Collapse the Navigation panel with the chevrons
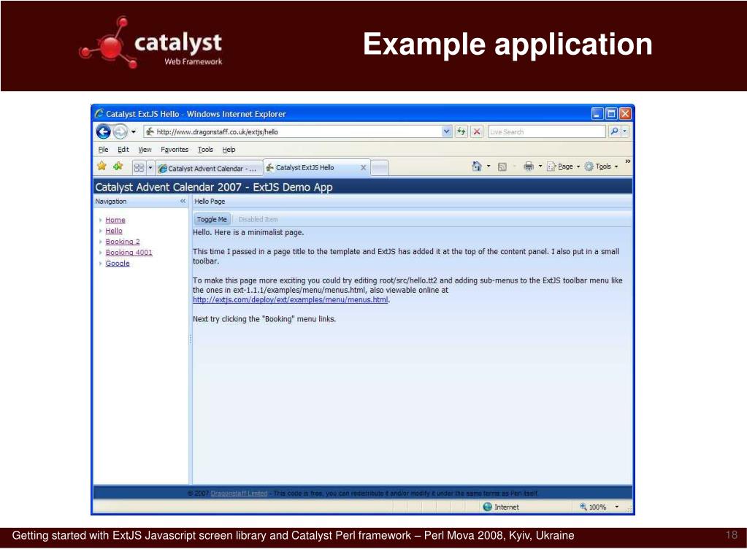The image size is (747, 560). pos(183,200)
